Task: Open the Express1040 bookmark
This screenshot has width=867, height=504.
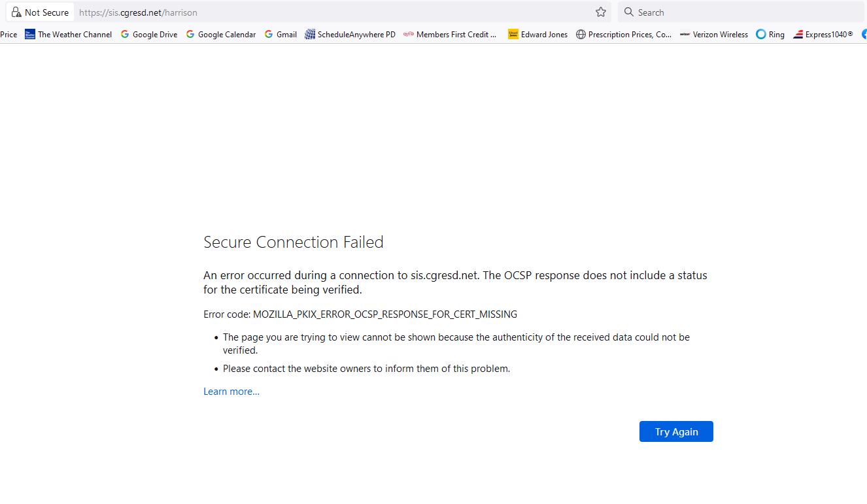Action: coord(823,34)
